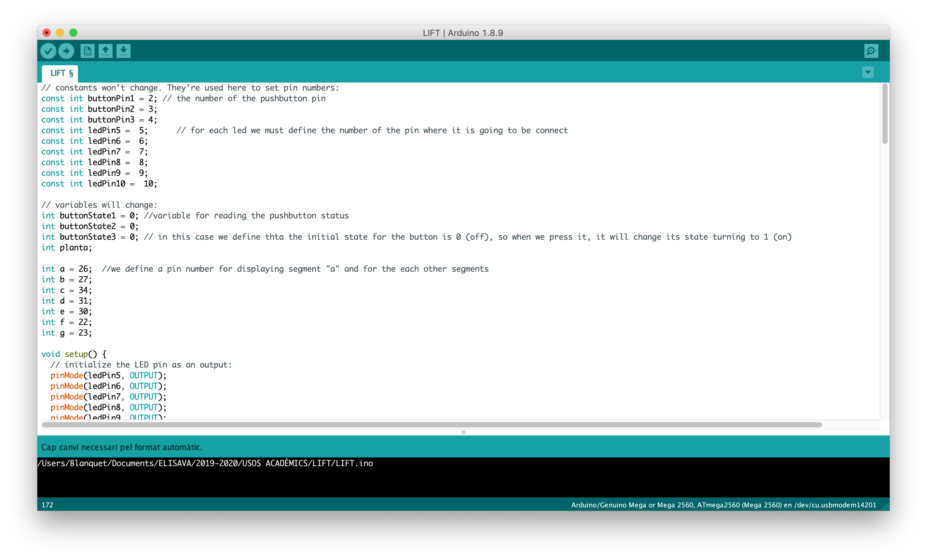Viewport: 927px width, 560px height.
Task: Click the Upload (arrow) icon
Action: [x=66, y=51]
